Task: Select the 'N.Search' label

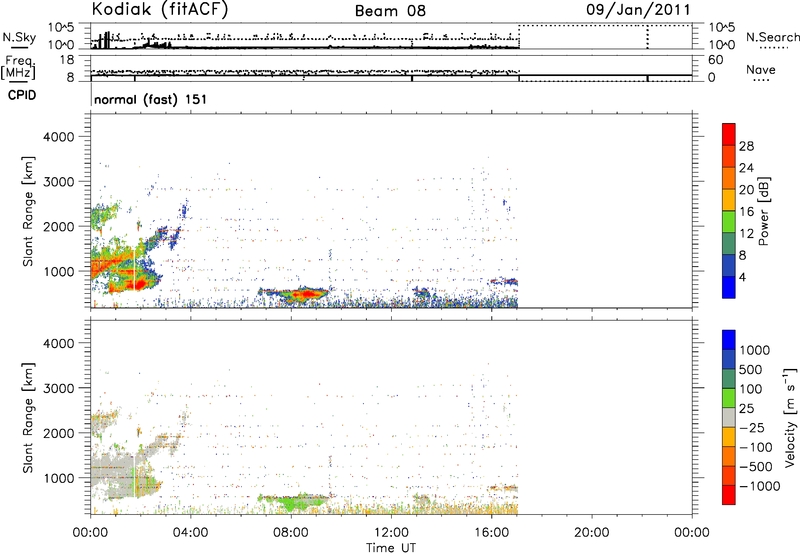Action: [x=772, y=37]
